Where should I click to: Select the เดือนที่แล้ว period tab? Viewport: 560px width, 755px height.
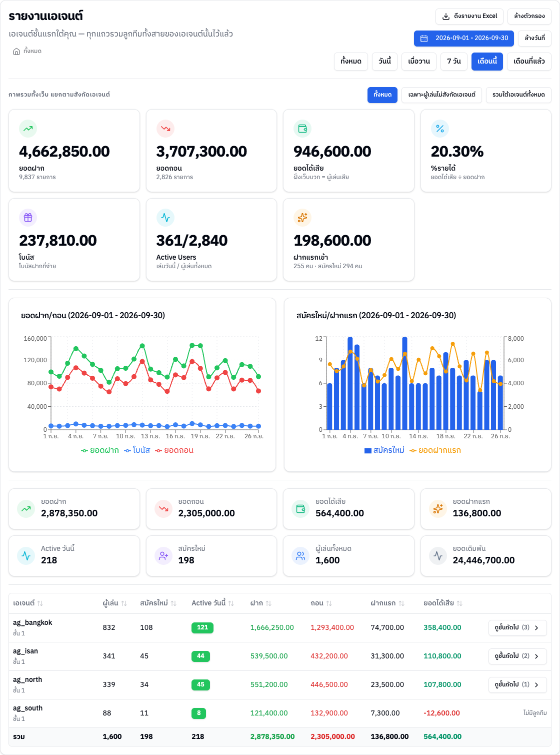529,62
